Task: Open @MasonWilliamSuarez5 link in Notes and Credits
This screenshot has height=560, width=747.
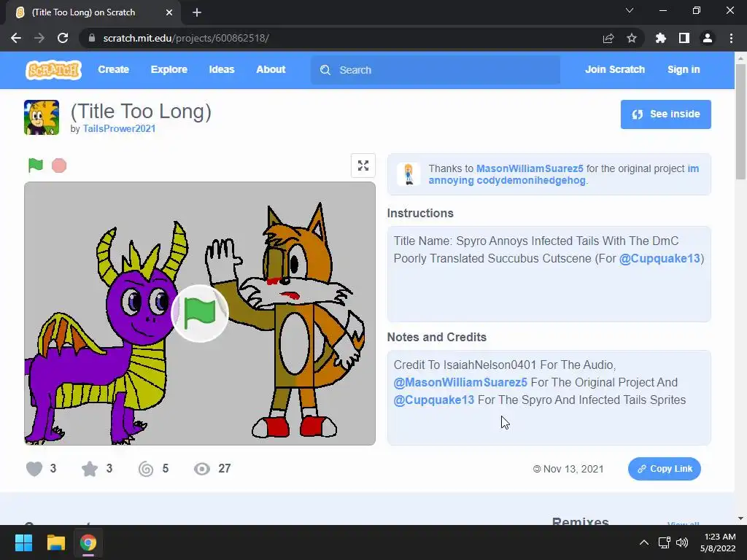Action: click(x=460, y=382)
